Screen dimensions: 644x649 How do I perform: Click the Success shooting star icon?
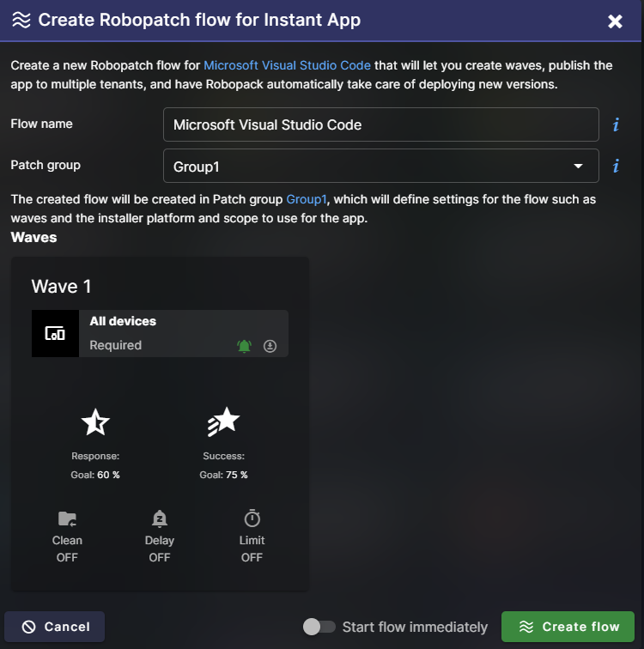click(223, 422)
